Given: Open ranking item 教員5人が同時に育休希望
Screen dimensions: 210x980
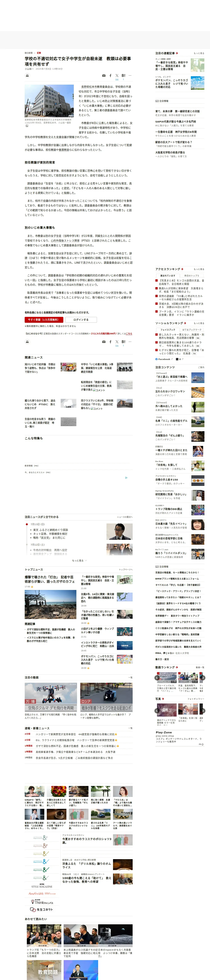Looking at the screenshot, I should coord(181,290).
